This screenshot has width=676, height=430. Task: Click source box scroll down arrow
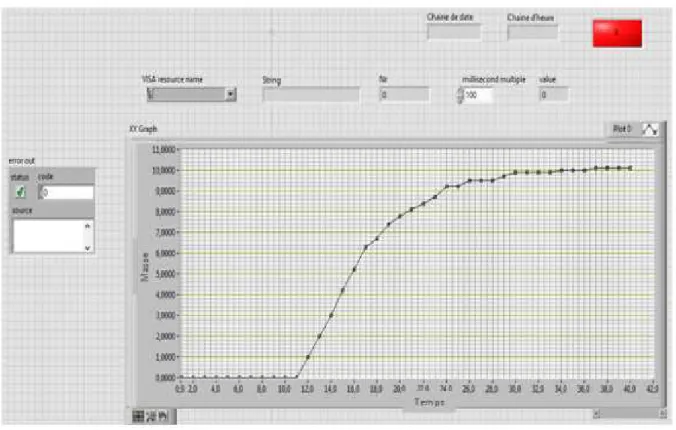(88, 248)
